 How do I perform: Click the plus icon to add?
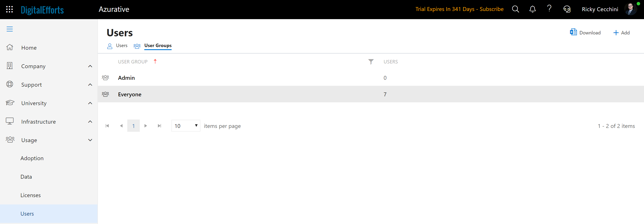[x=616, y=33]
